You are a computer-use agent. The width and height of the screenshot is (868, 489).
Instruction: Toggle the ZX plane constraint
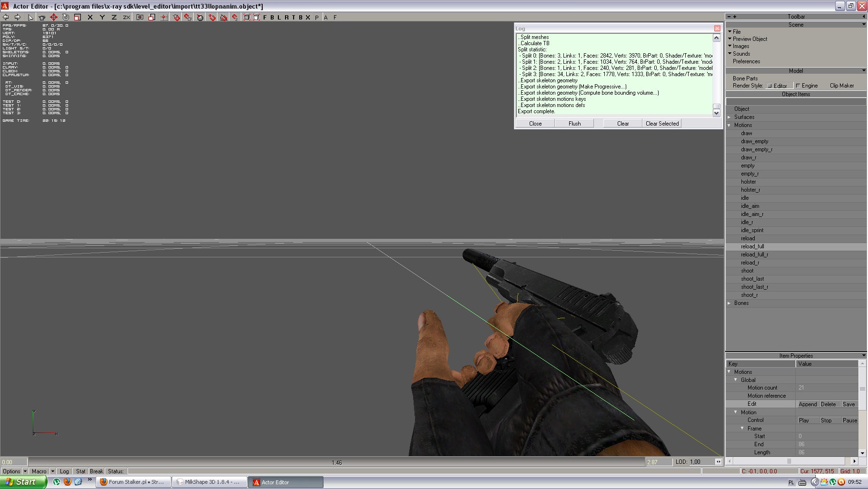(x=127, y=17)
